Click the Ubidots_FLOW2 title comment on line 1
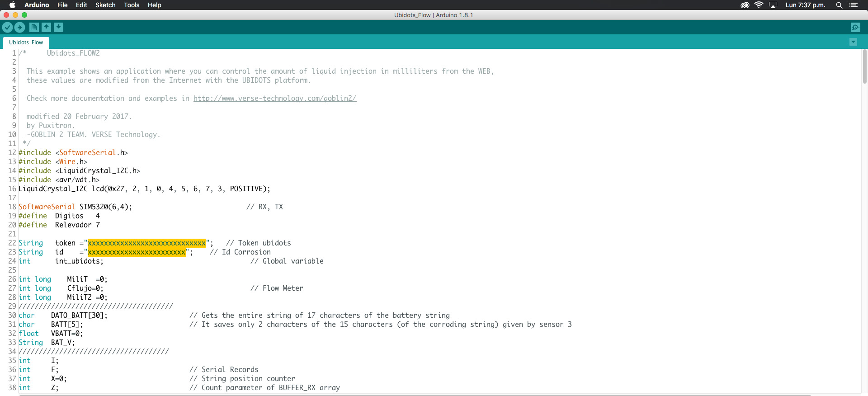This screenshot has width=868, height=396. [73, 53]
